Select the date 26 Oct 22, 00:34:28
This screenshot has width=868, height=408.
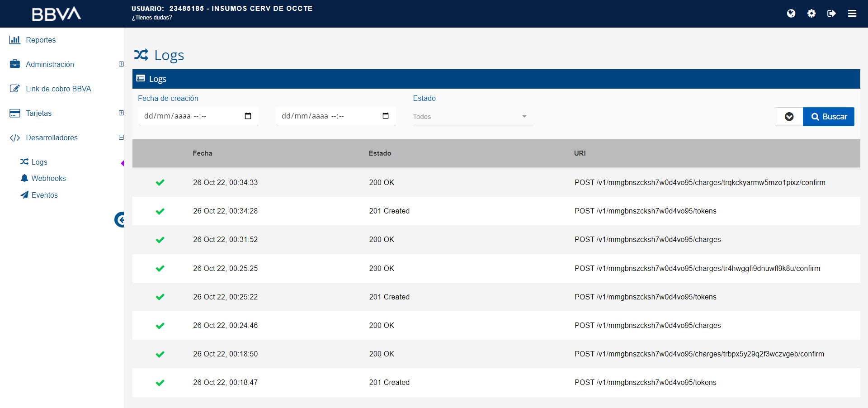(225, 211)
